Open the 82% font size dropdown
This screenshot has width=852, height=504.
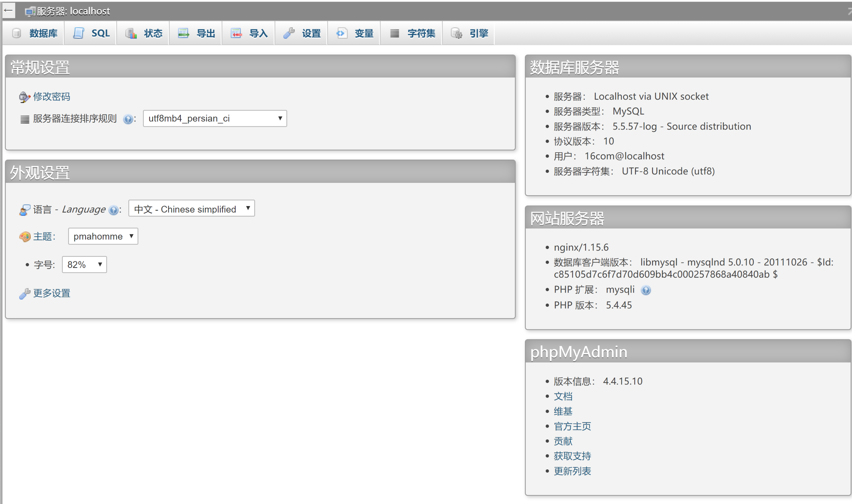point(84,264)
